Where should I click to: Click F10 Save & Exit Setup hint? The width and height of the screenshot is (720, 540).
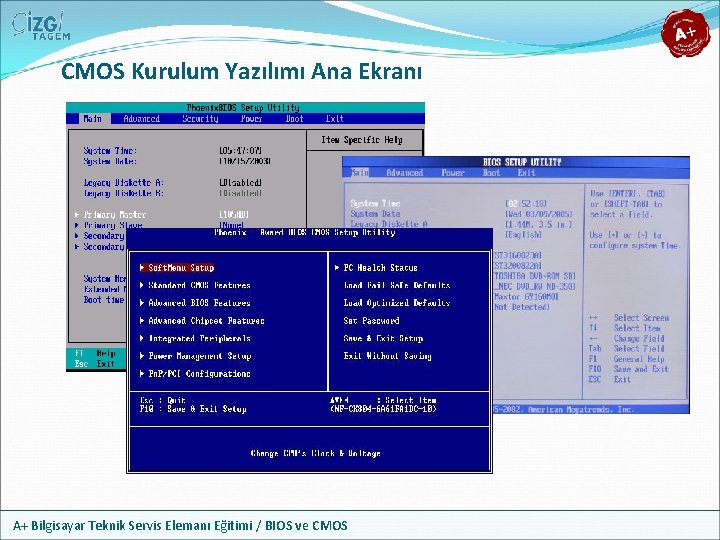[x=193, y=409]
